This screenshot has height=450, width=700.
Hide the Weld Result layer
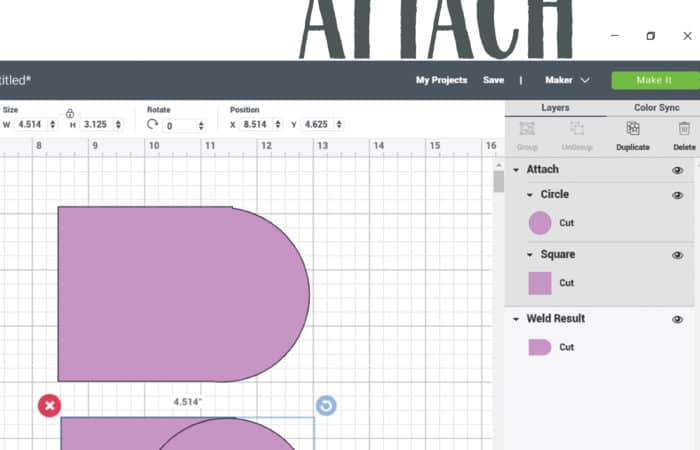click(678, 320)
